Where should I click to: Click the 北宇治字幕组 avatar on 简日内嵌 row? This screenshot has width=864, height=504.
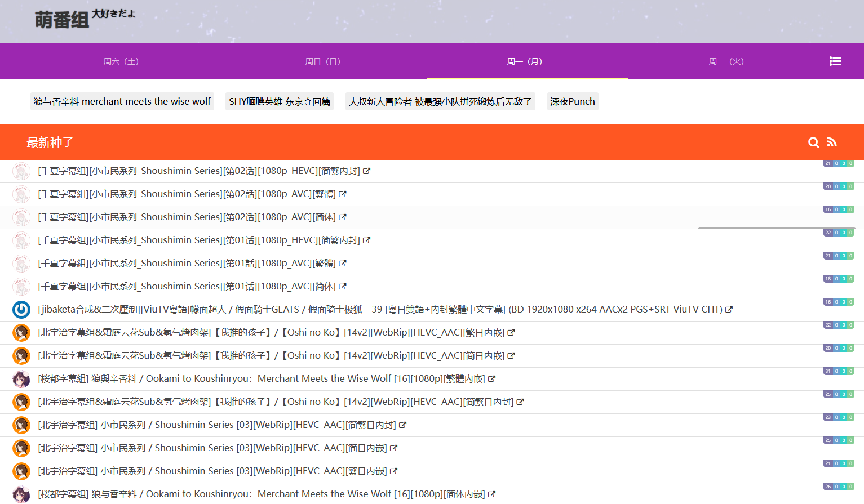[21, 355]
